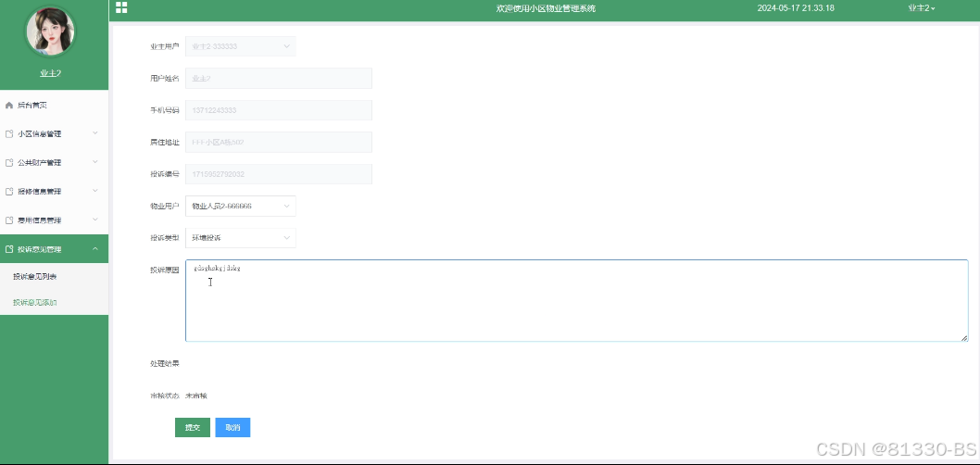Screen dimensions: 980x465
Task: Open the 物业用户 dropdown 物业人员2-666666
Action: 241,206
